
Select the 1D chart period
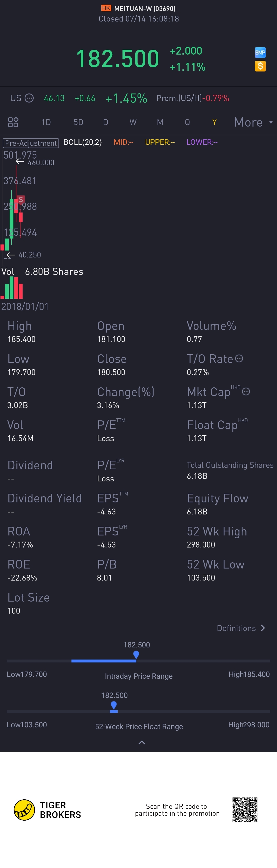click(x=46, y=122)
